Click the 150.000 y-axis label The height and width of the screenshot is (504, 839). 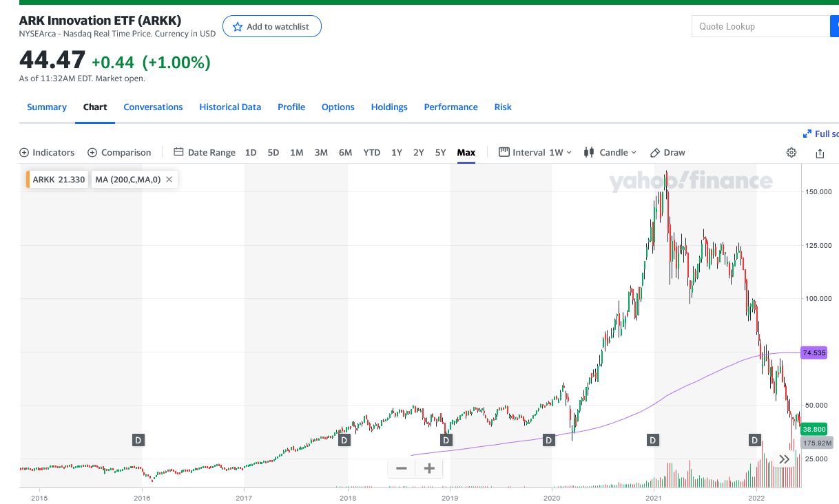pos(817,192)
